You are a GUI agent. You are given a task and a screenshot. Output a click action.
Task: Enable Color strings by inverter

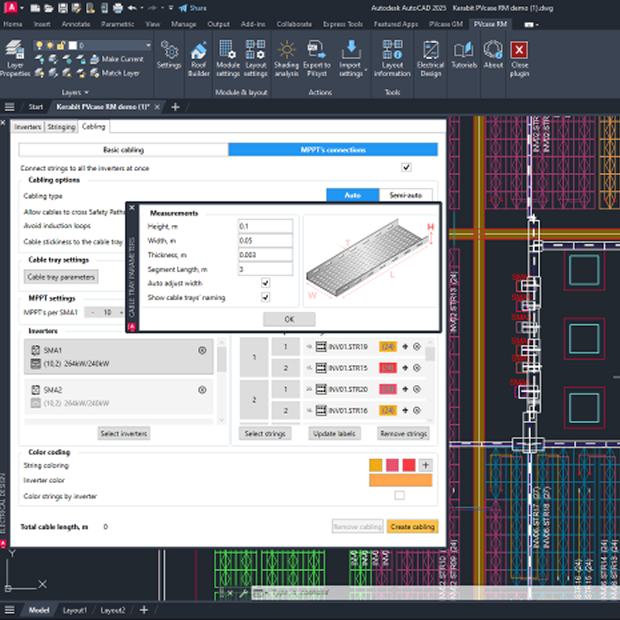400,495
